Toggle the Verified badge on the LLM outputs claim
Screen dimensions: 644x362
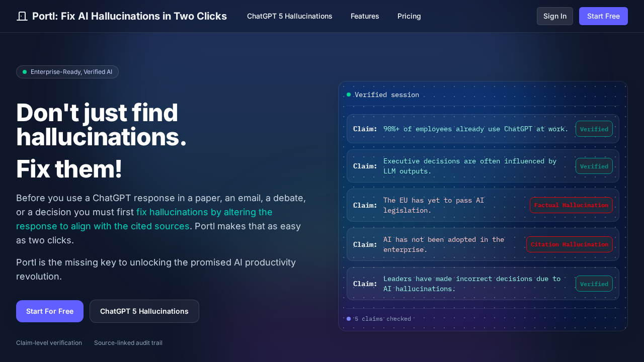coord(594,166)
